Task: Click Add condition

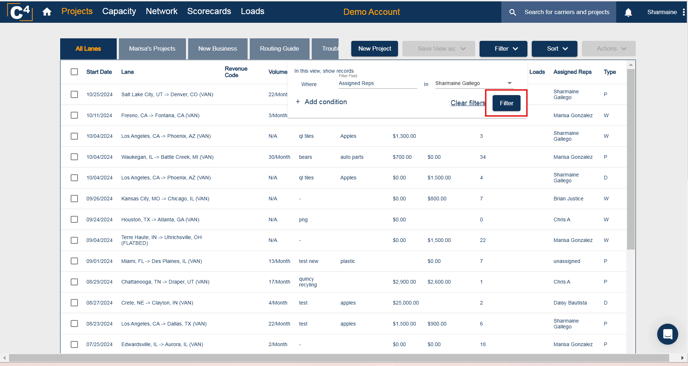Action: (x=326, y=101)
